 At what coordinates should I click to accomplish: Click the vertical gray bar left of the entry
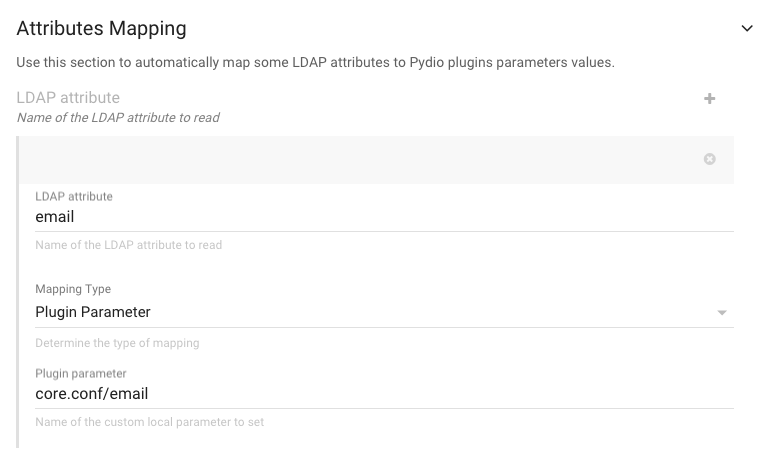point(17,292)
